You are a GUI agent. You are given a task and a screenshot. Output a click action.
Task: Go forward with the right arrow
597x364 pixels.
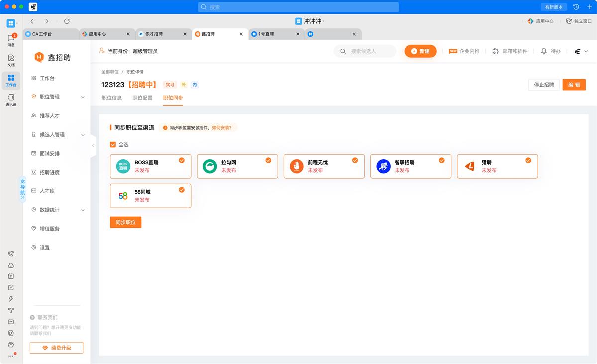pos(47,21)
